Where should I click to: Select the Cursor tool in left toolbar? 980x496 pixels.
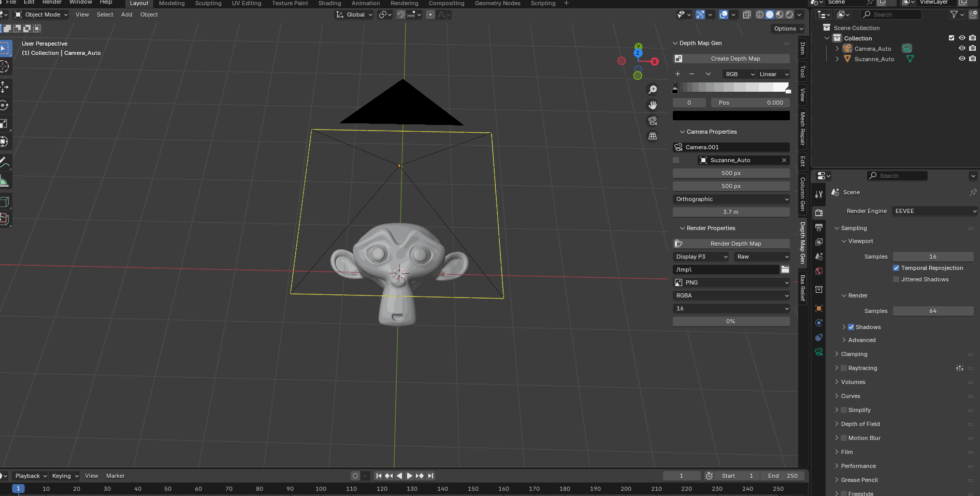(x=4, y=66)
